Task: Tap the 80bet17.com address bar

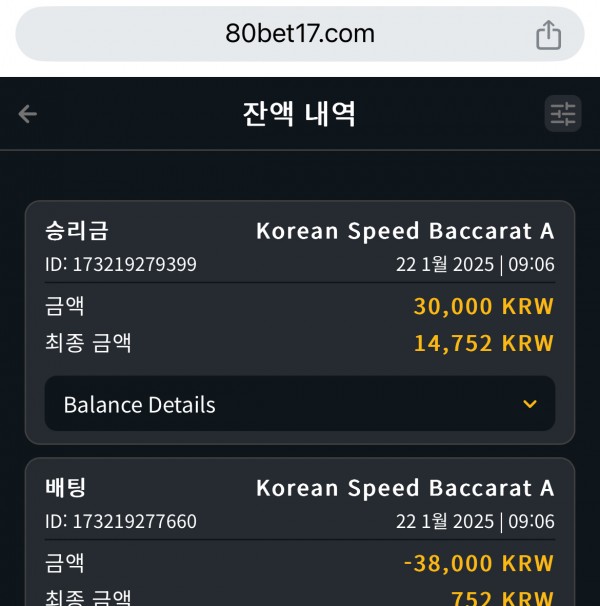Action: point(300,34)
